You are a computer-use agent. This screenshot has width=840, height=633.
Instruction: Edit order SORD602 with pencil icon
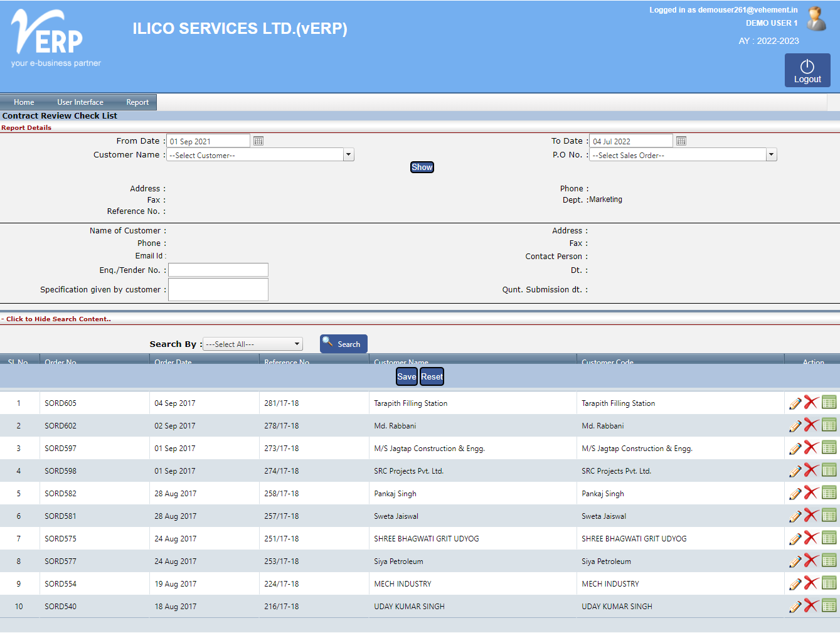point(795,426)
